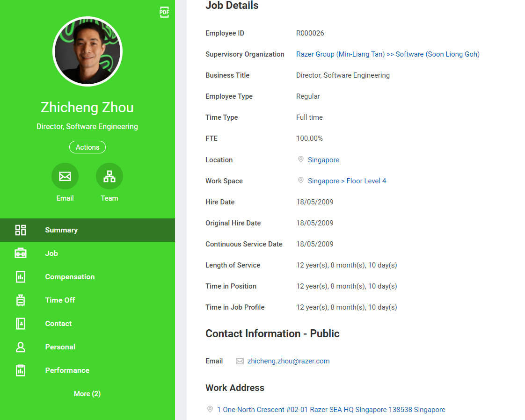Image resolution: width=525 pixels, height=420 pixels.
Task: Open the Singapore location link
Action: pos(323,160)
